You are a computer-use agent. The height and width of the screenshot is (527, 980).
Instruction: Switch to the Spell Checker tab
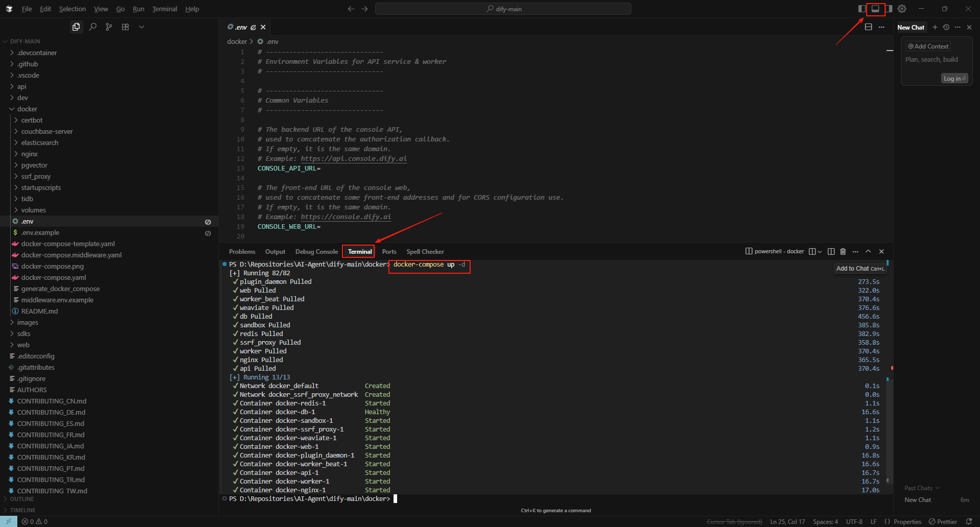click(425, 251)
